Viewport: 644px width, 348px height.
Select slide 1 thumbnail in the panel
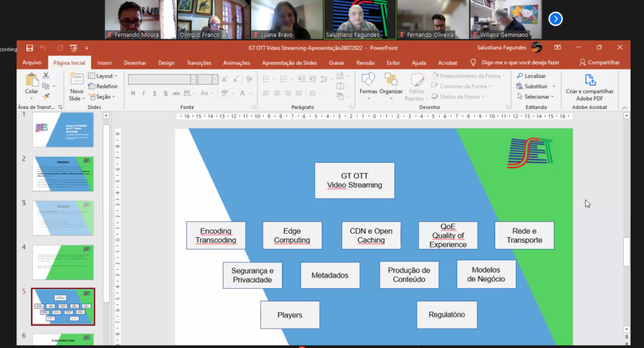coord(63,130)
